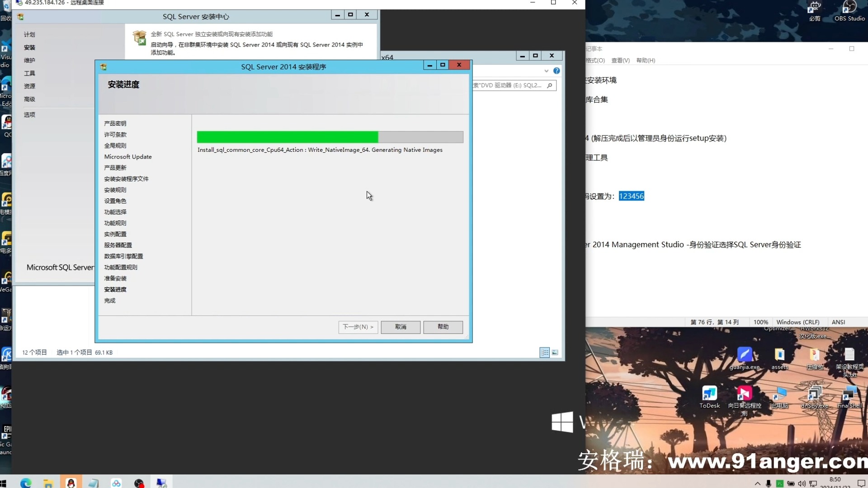Viewport: 868px width, 488px height.
Task: Click the volume tray icon
Action: pyautogui.click(x=802, y=483)
